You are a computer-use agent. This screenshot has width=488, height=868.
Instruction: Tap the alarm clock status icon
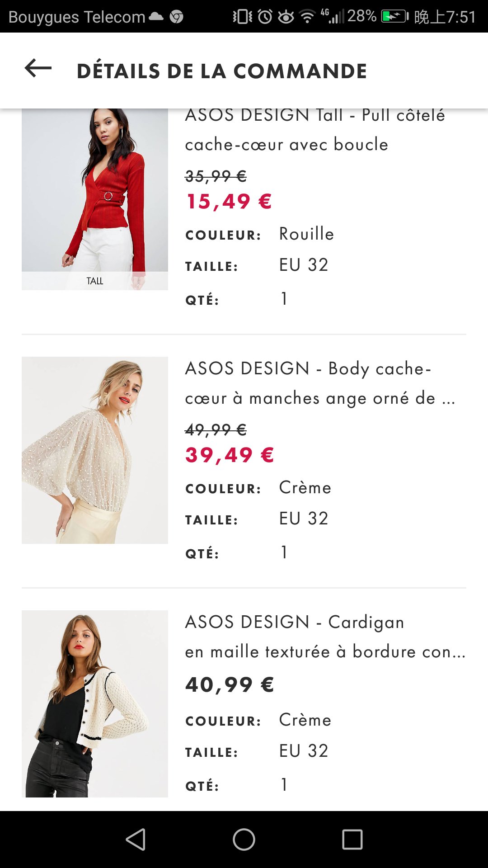[265, 17]
